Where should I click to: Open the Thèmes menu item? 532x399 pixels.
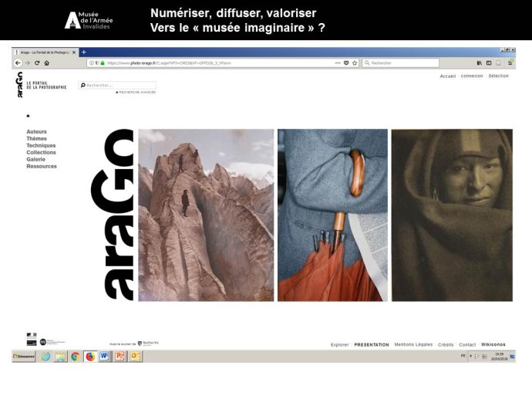pyautogui.click(x=37, y=139)
